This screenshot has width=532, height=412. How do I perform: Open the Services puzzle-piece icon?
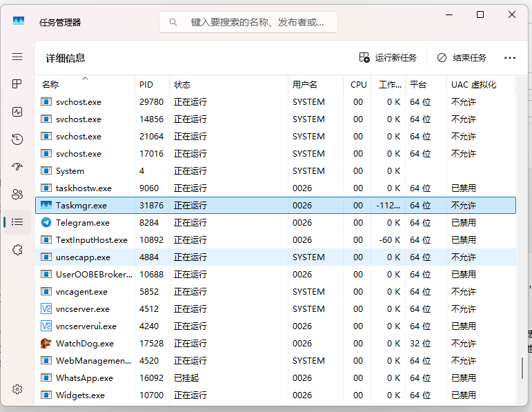[17, 250]
